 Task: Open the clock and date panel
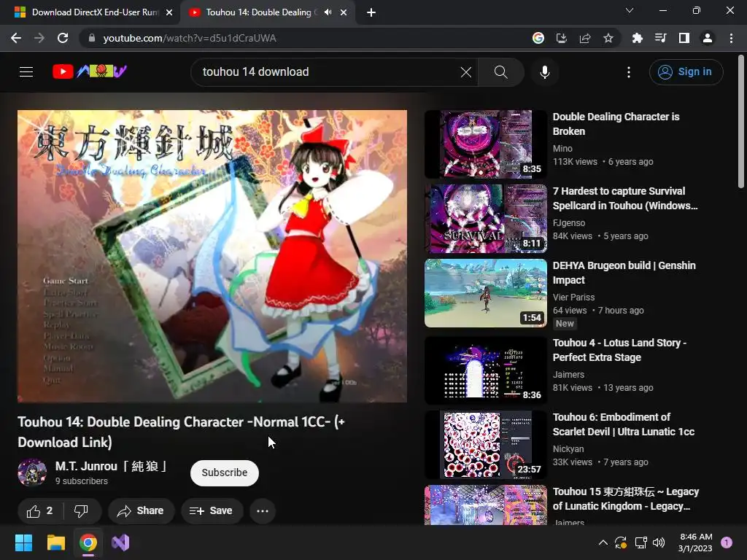coord(695,542)
